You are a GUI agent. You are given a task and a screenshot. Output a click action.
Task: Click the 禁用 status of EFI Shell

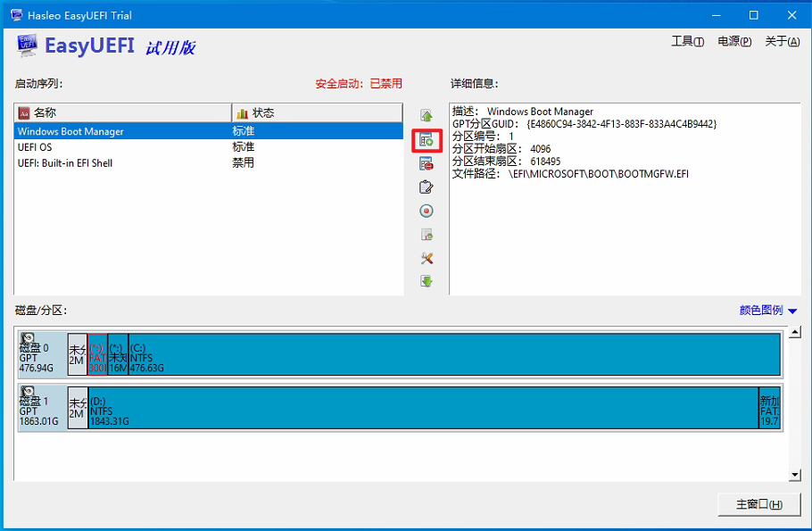(244, 162)
